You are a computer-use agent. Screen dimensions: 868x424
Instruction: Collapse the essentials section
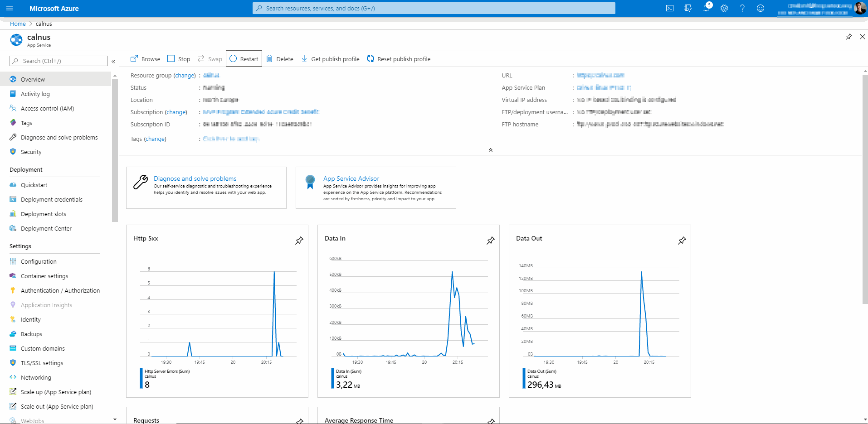(490, 150)
